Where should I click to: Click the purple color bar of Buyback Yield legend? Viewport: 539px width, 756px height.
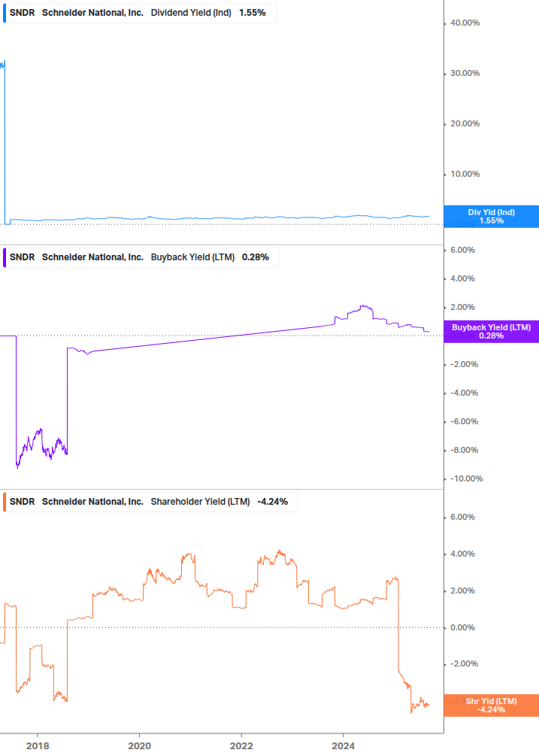(5, 257)
